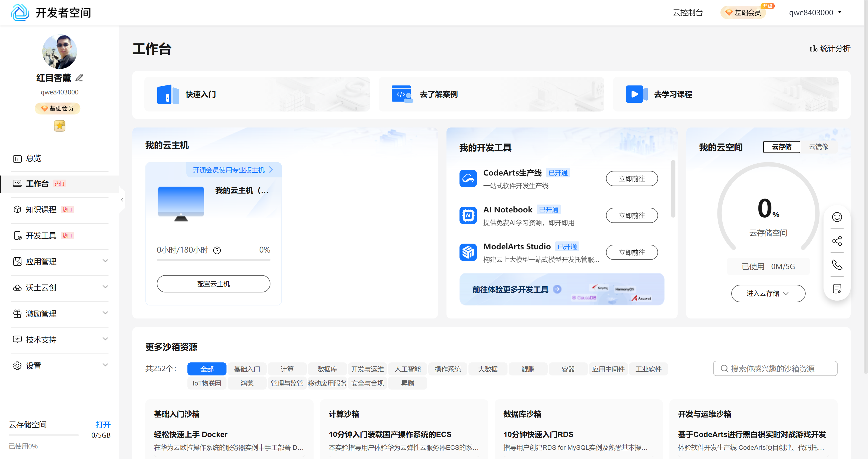Click the pencil edit icon beside nickname
The height and width of the screenshot is (459, 868).
(79, 78)
